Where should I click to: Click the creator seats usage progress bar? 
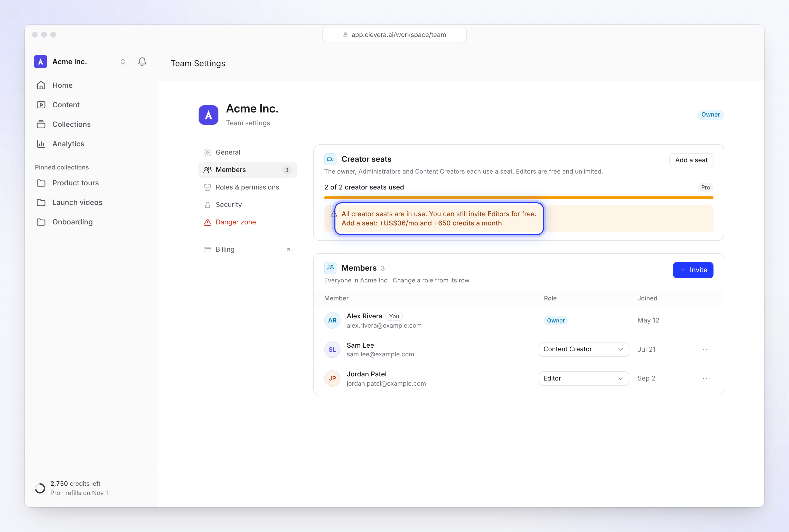[519, 198]
